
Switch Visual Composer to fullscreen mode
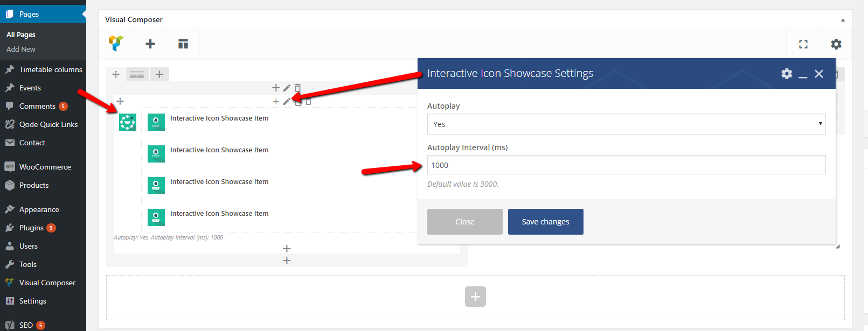pos(803,44)
